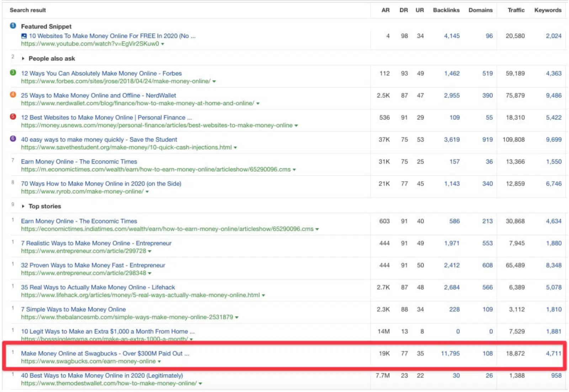Open the lifehack.org article URL
The height and width of the screenshot is (392, 569).
140,295
